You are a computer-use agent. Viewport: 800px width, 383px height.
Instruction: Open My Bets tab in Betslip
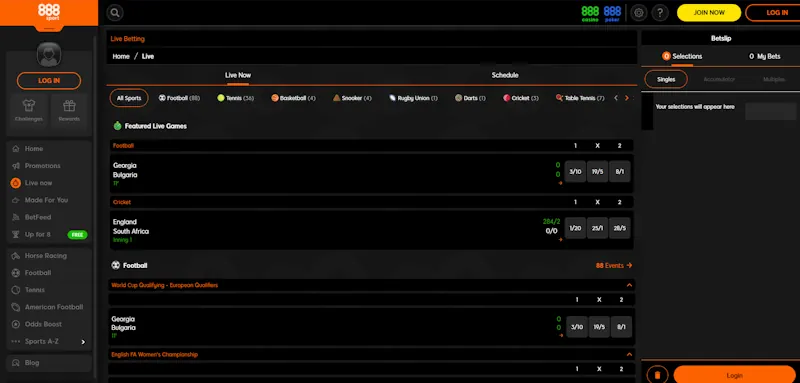click(x=764, y=57)
